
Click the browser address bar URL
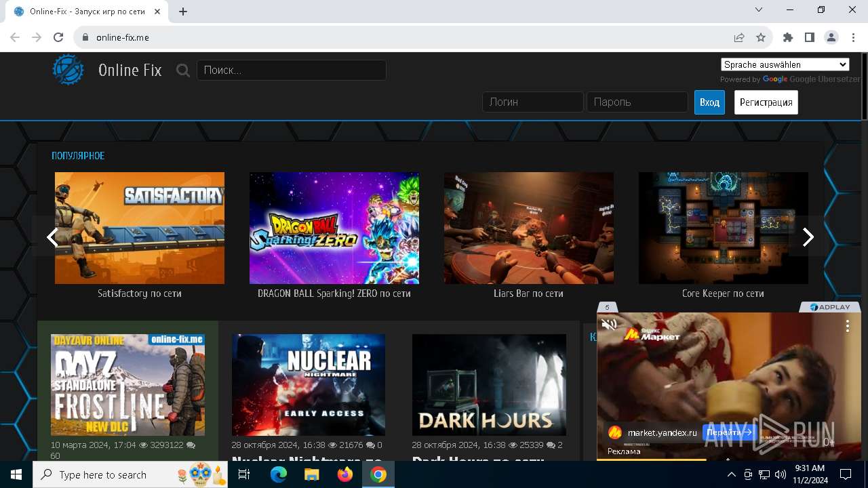click(123, 37)
